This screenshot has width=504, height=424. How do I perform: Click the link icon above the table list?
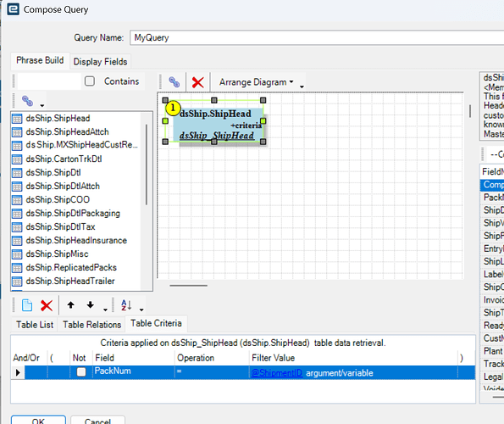(27, 101)
